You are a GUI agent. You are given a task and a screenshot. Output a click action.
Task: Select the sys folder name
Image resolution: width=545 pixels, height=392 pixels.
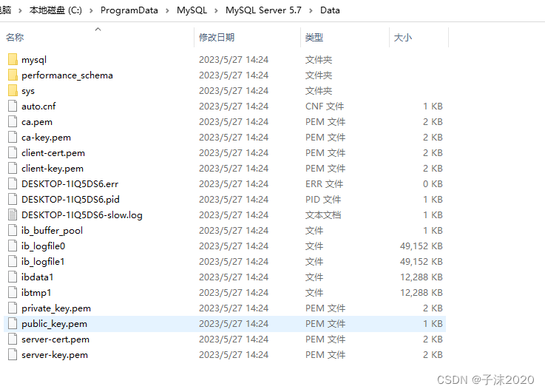pyautogui.click(x=28, y=91)
